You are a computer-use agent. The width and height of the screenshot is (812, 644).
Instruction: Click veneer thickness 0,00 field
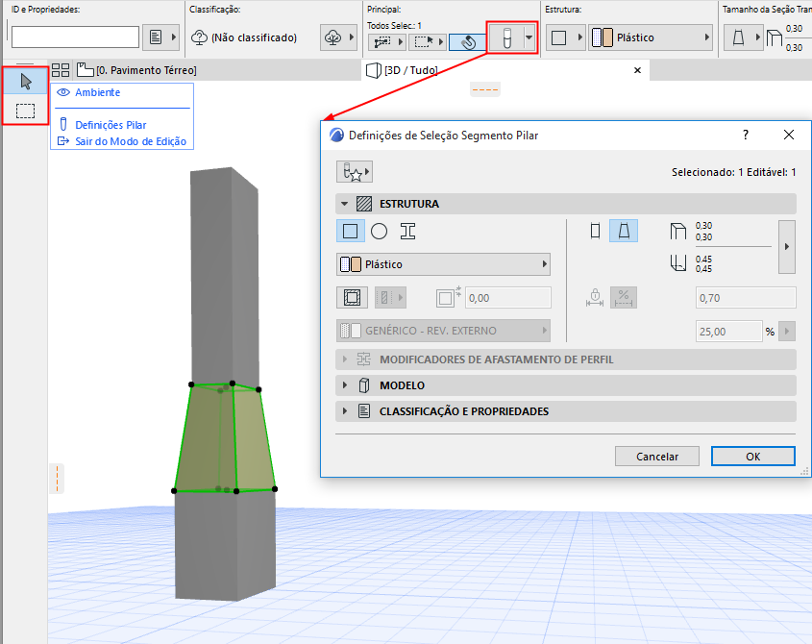508,298
